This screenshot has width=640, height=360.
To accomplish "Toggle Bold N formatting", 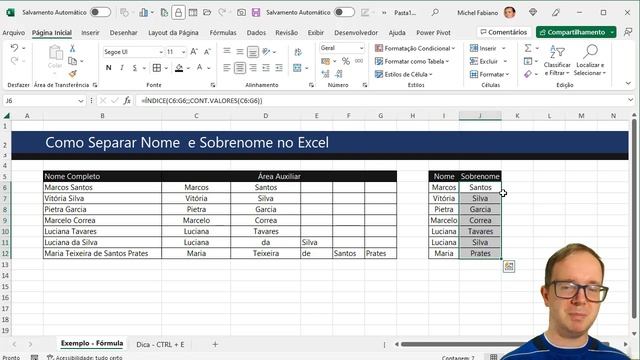I will click(x=109, y=68).
